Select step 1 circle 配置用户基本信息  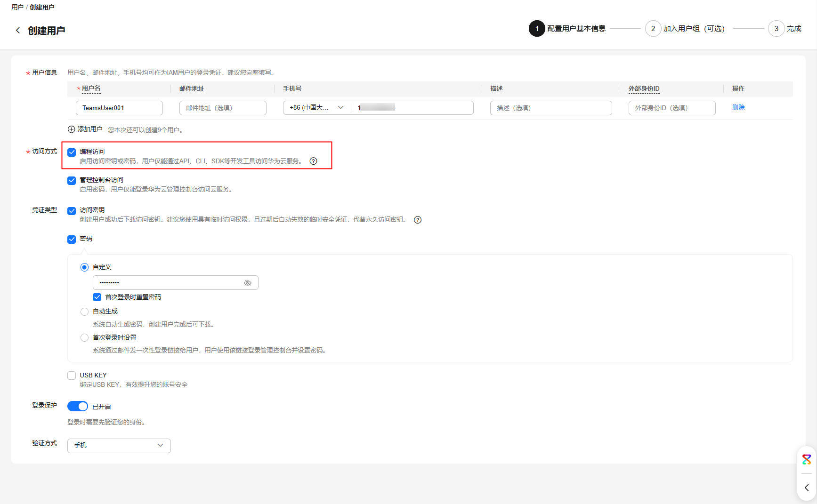pyautogui.click(x=537, y=29)
